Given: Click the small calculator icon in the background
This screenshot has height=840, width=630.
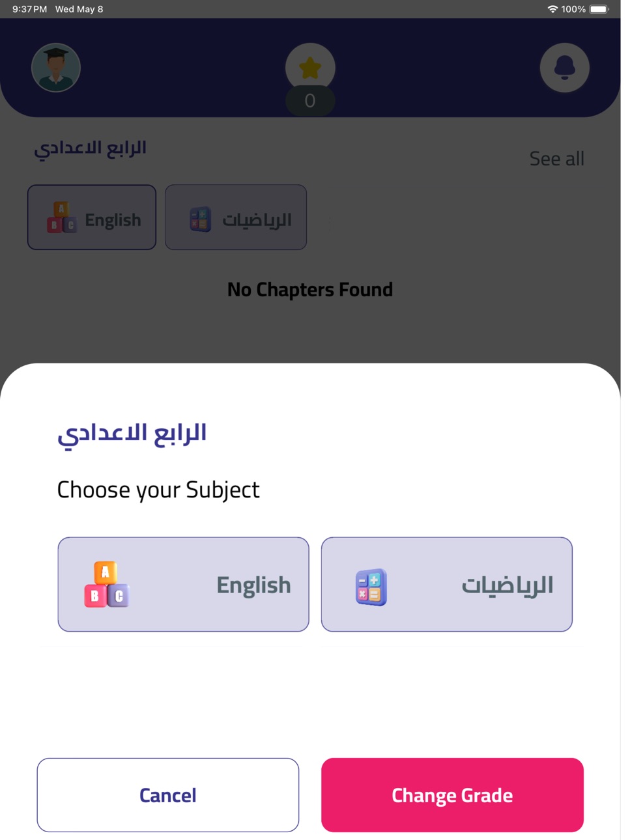Looking at the screenshot, I should click(x=200, y=219).
